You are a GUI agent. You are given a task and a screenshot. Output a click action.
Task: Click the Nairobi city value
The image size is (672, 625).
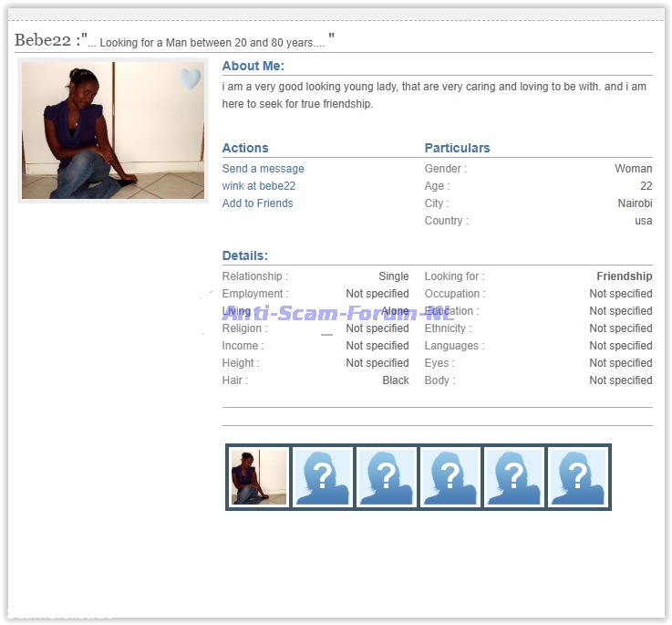click(x=635, y=203)
